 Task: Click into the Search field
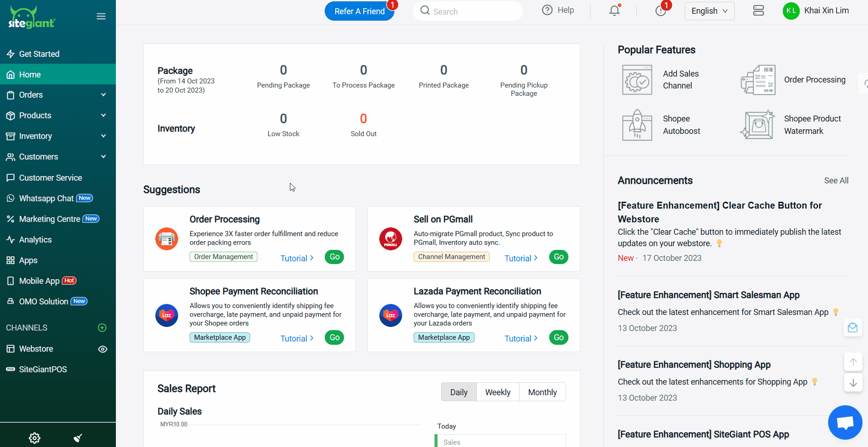coord(472,11)
